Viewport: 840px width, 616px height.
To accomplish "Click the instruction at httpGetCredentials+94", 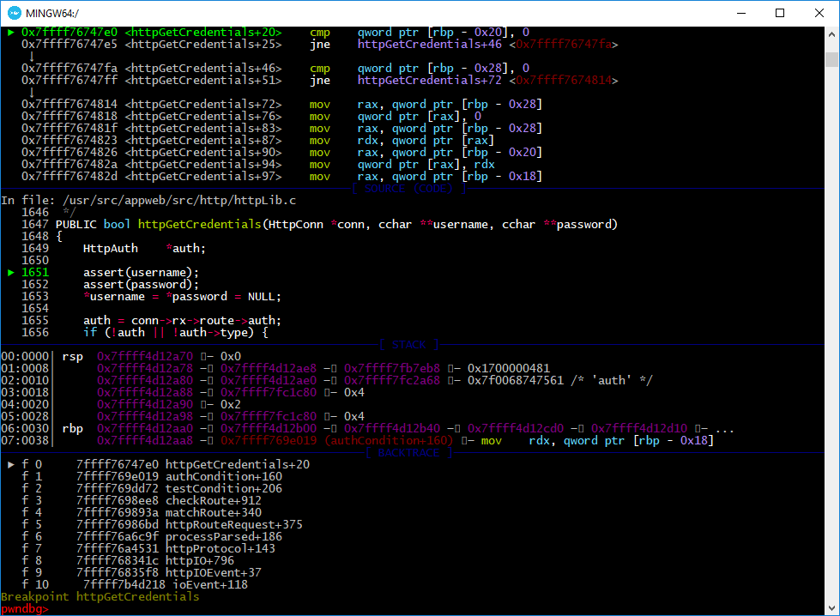I will (258, 165).
